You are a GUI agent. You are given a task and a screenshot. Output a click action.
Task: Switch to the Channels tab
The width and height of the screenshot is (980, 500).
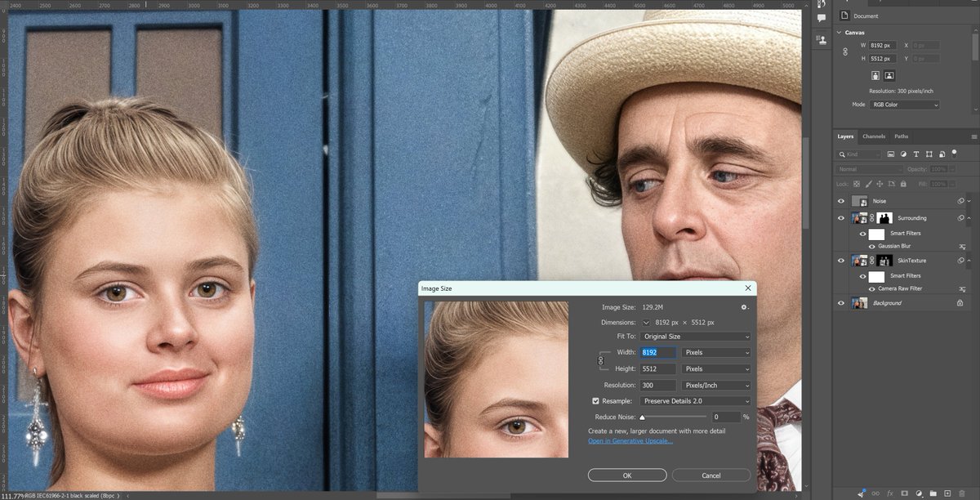pos(874,136)
